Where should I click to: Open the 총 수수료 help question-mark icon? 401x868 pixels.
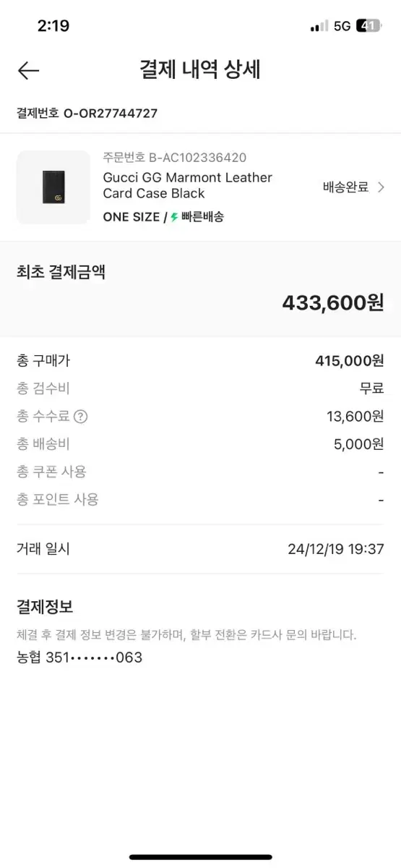tap(81, 417)
